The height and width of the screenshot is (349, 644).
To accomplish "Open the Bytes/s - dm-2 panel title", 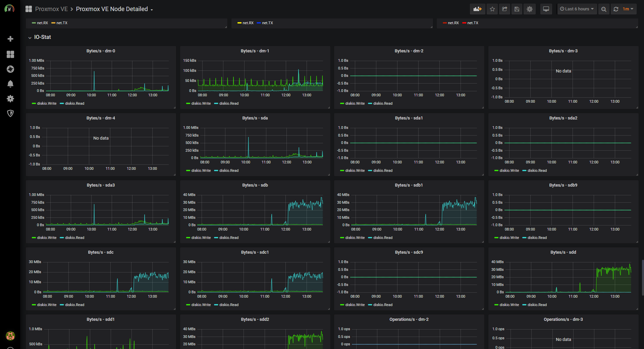I will coord(409,51).
